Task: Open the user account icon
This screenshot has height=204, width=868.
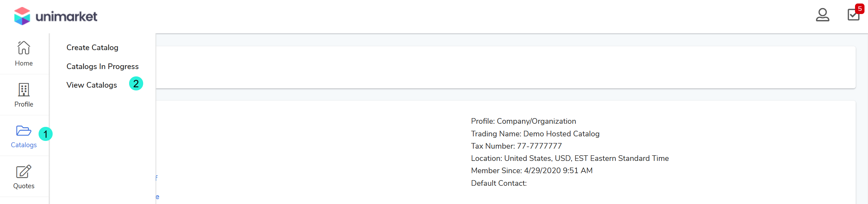Action: pos(822,15)
